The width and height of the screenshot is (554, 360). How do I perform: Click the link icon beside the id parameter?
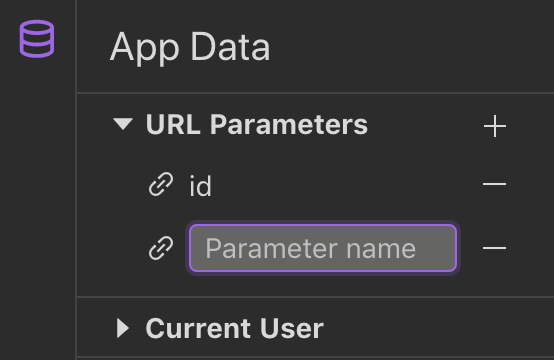(x=161, y=184)
